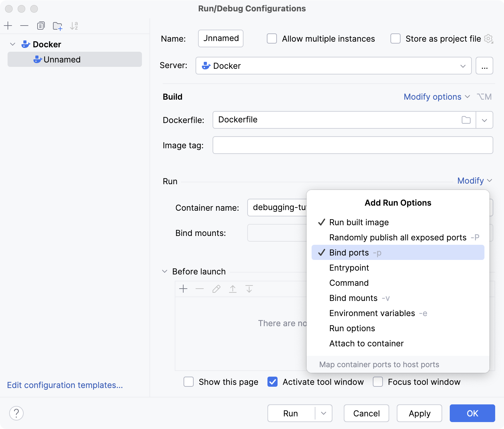The width and height of the screenshot is (504, 429).
Task: Click the Create New Folder icon
Action: point(57,26)
